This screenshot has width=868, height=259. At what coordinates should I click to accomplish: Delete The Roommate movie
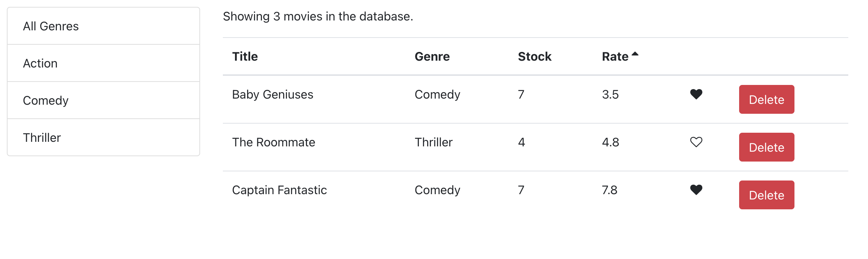point(766,147)
